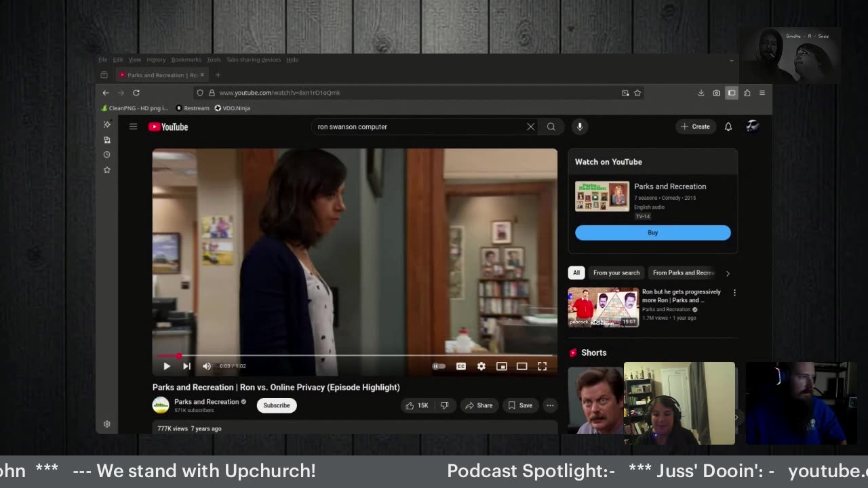The image size is (868, 488).
Task: Open the Restream bookmark
Action: click(193, 108)
